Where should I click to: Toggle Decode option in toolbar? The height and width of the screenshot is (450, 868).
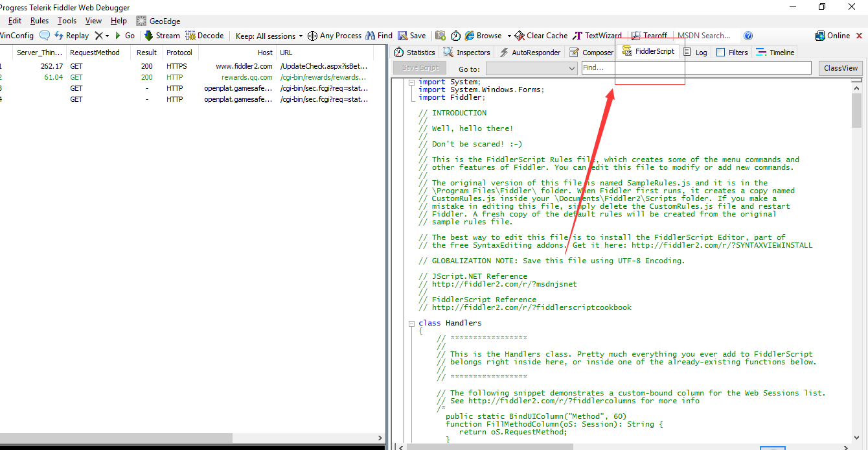[205, 36]
